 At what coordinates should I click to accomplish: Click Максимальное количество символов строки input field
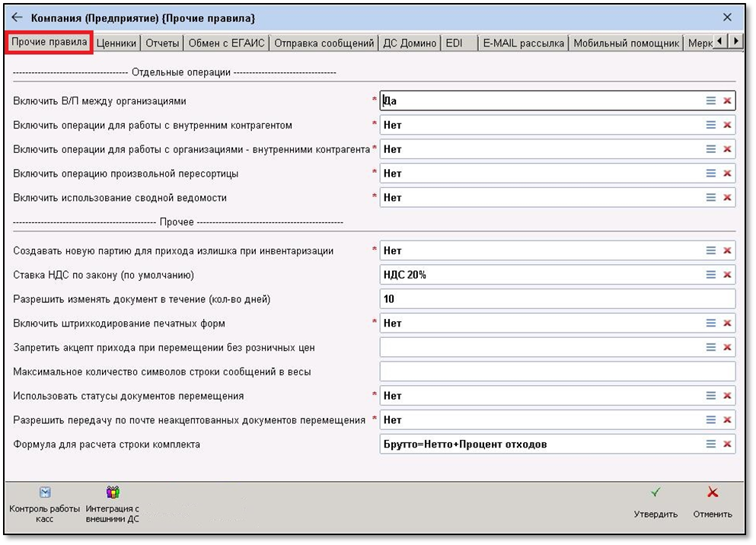click(x=557, y=371)
